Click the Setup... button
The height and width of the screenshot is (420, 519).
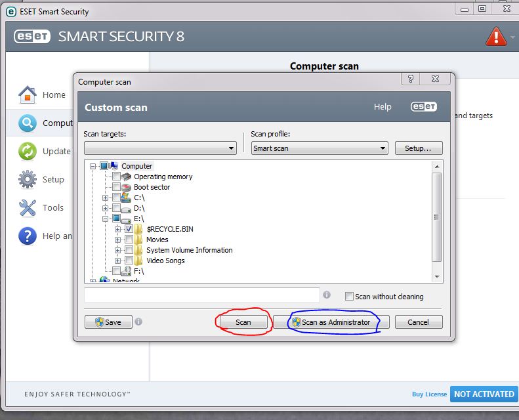point(418,148)
